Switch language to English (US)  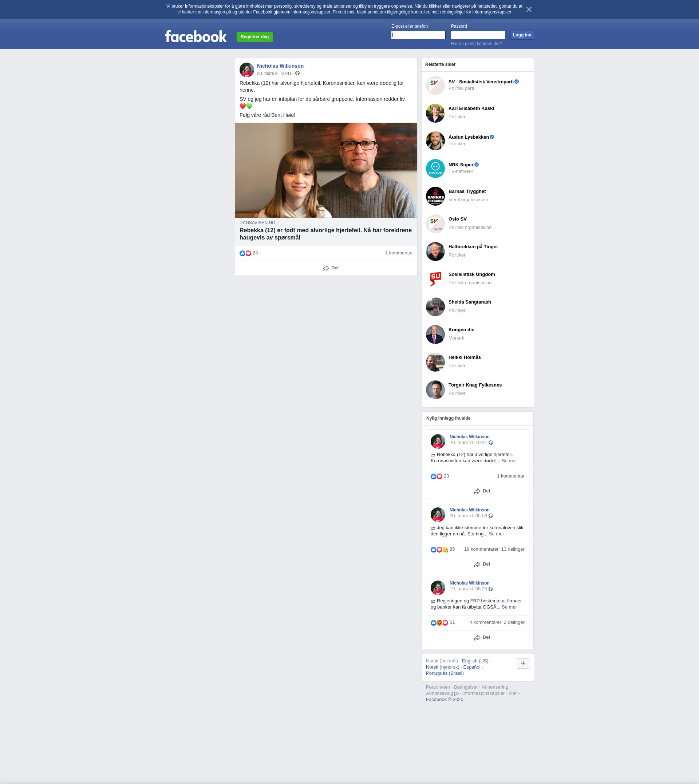475,661
